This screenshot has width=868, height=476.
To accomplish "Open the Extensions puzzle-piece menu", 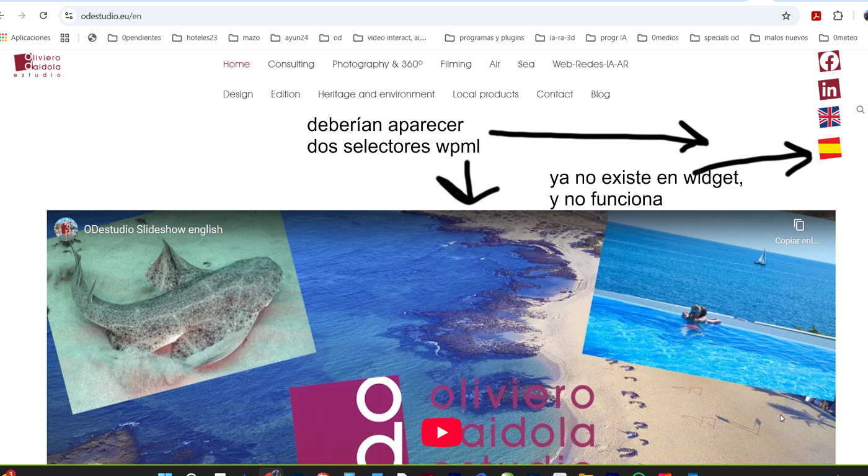I will point(838,16).
